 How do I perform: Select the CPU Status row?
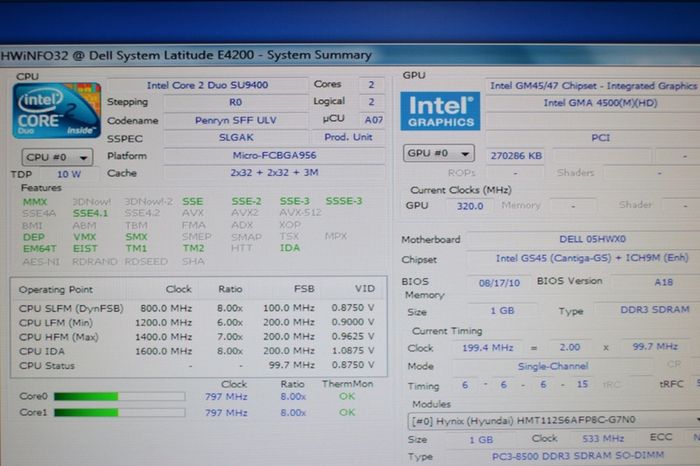[197, 365]
